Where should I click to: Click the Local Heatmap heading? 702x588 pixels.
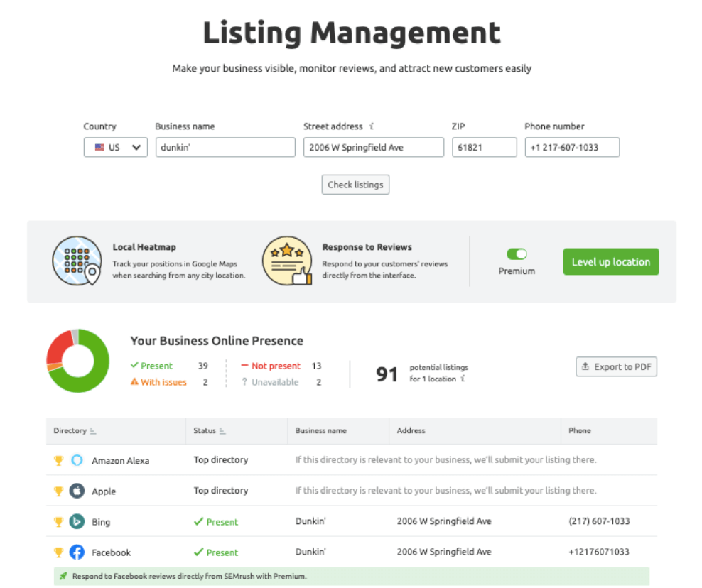pos(144,247)
